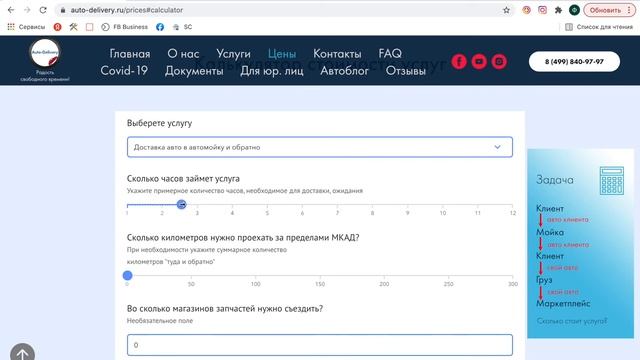Open the green profile avatar
This screenshot has height=360, width=640.
click(574, 10)
